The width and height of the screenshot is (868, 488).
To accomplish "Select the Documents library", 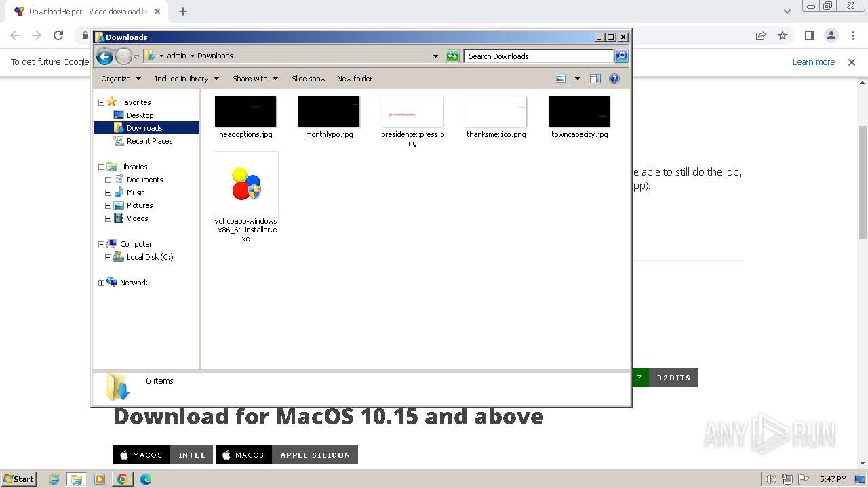I will coord(144,180).
